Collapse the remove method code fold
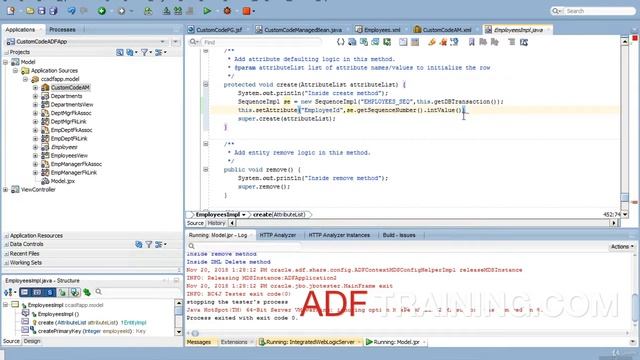The height and width of the screenshot is (360, 640). click(x=206, y=169)
